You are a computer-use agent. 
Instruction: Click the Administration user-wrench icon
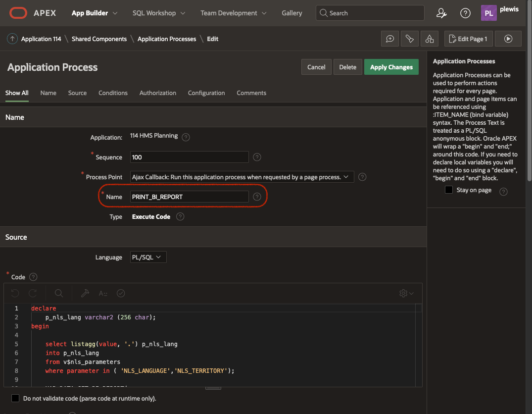coord(441,13)
